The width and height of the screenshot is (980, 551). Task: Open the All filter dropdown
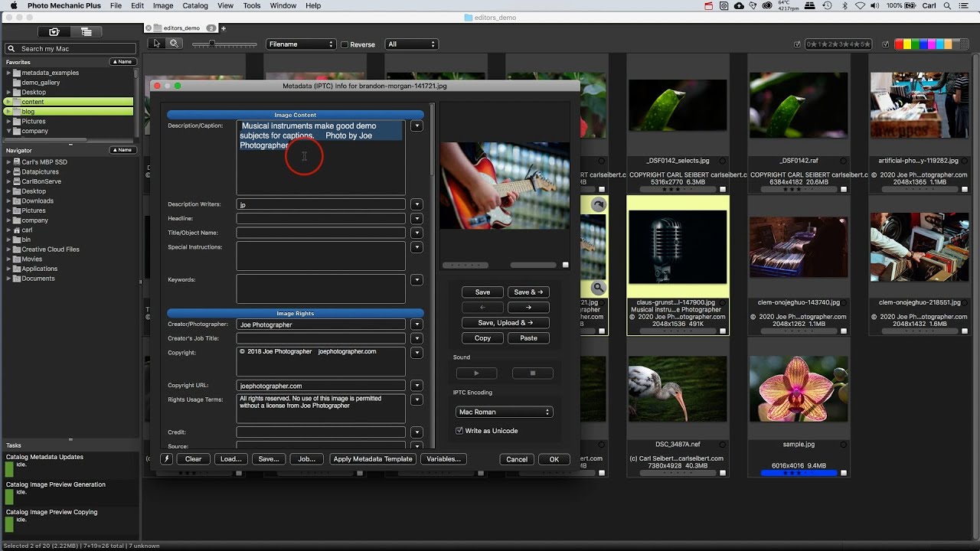(411, 44)
